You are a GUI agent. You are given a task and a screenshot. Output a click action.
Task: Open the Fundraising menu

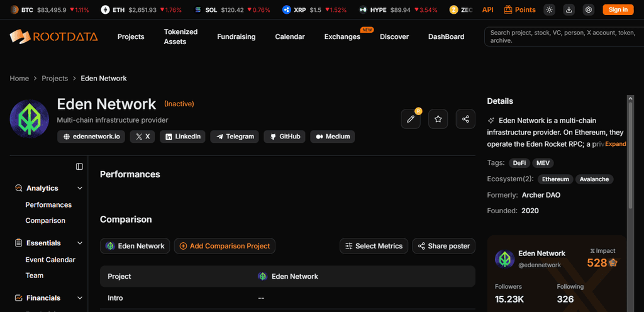(x=236, y=36)
